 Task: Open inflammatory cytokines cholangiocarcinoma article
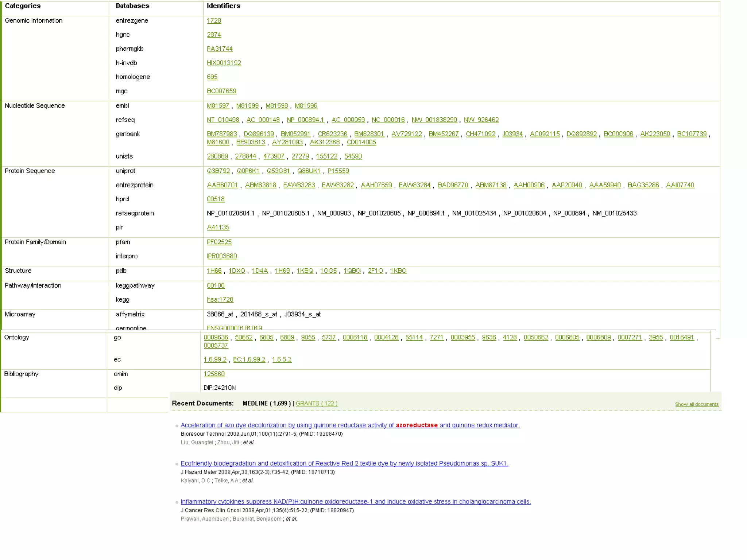(x=356, y=502)
